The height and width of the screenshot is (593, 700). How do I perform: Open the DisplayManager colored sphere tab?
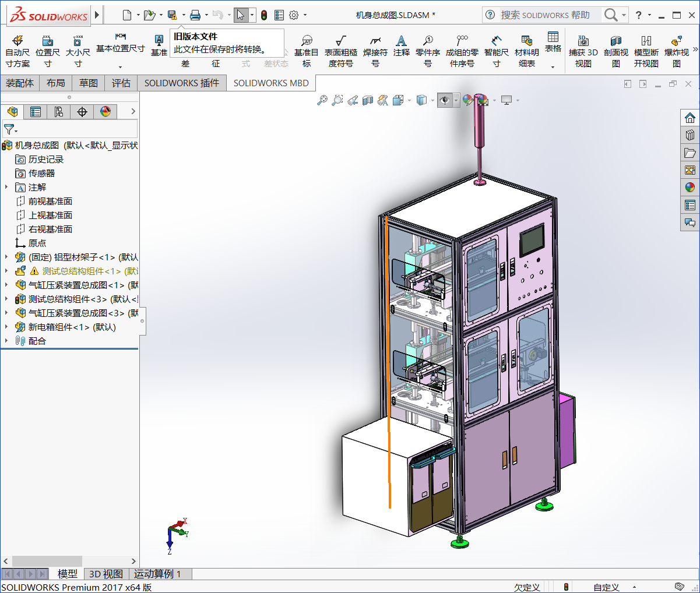pos(105,111)
